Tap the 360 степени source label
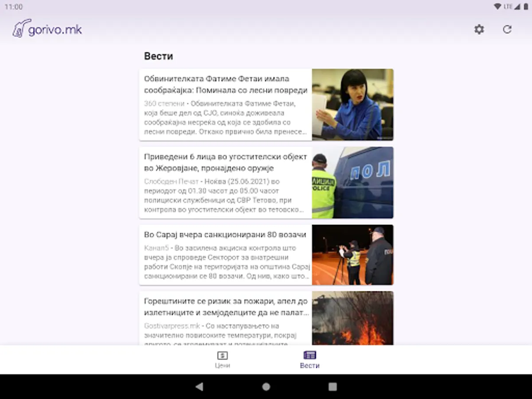 (164, 103)
